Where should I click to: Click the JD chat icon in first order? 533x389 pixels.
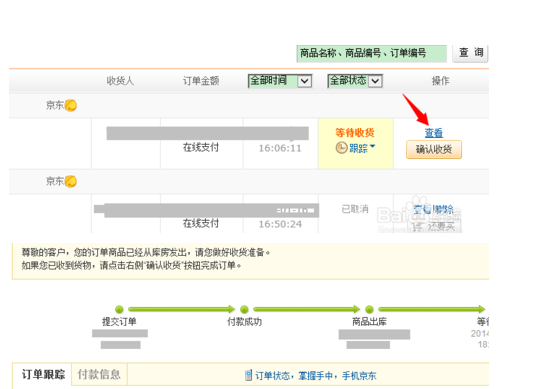point(71,105)
